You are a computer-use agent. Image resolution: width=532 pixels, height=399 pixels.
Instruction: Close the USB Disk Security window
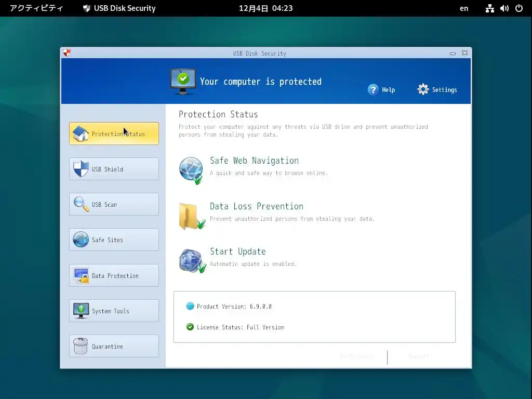click(x=464, y=53)
